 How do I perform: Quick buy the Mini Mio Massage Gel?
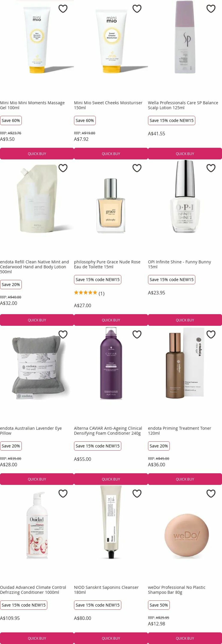click(x=37, y=153)
